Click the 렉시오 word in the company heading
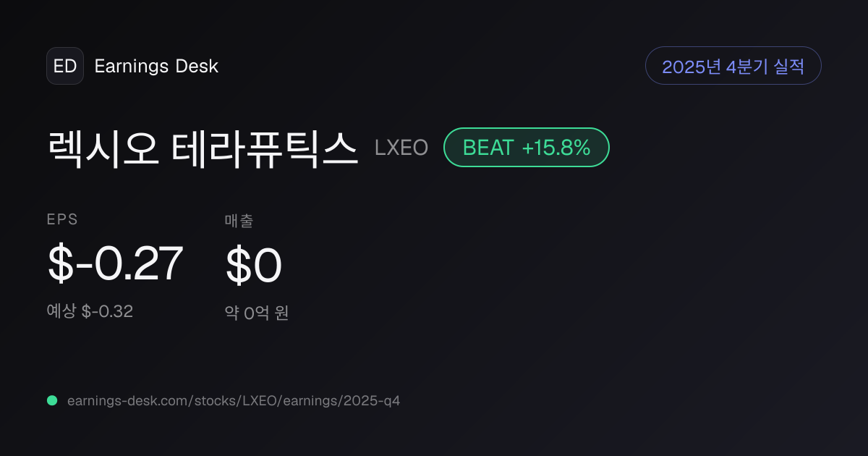The height and width of the screenshot is (456, 868). pos(103,148)
